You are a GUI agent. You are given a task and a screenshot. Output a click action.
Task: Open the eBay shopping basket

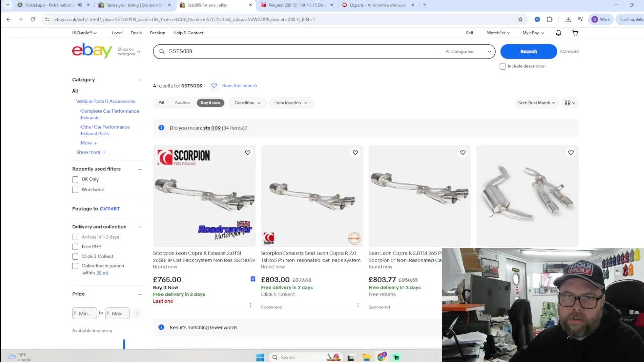tap(575, 33)
